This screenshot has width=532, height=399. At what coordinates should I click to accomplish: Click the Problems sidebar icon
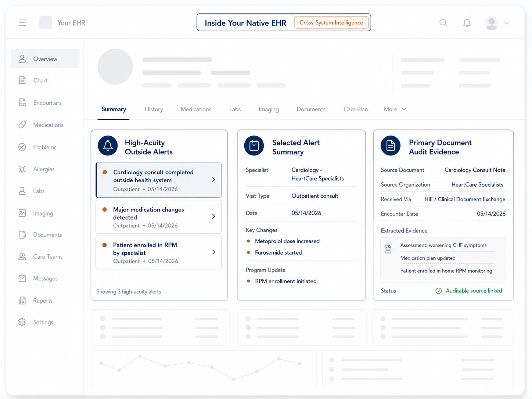click(x=22, y=147)
